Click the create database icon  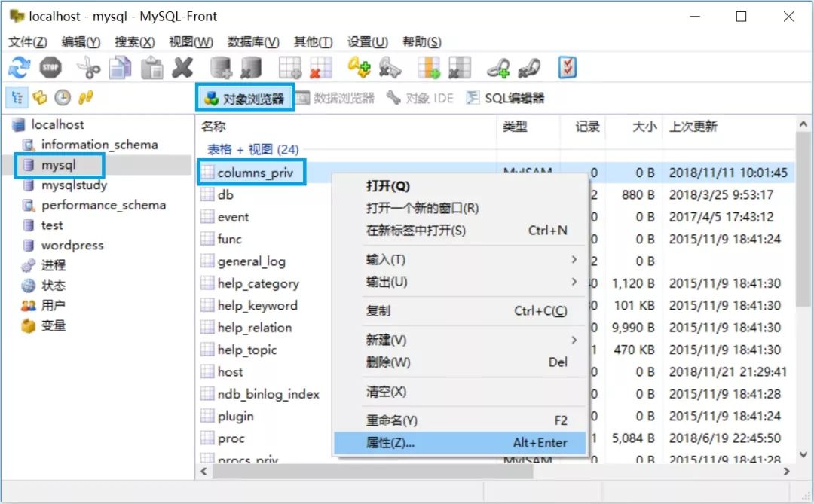pyautogui.click(x=221, y=68)
